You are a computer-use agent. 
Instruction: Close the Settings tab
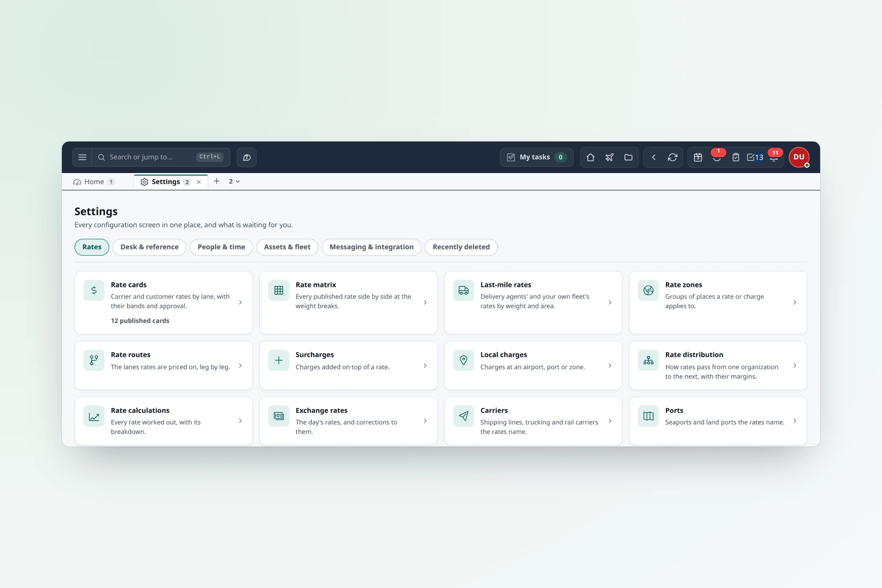[x=199, y=182]
